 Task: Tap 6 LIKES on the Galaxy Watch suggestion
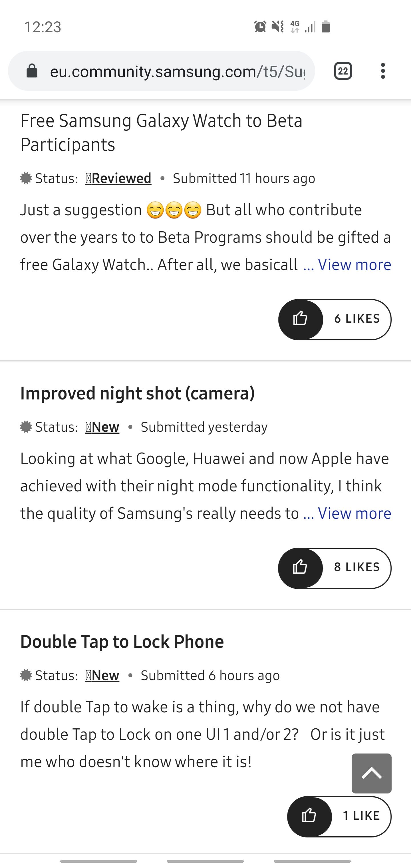(x=357, y=319)
